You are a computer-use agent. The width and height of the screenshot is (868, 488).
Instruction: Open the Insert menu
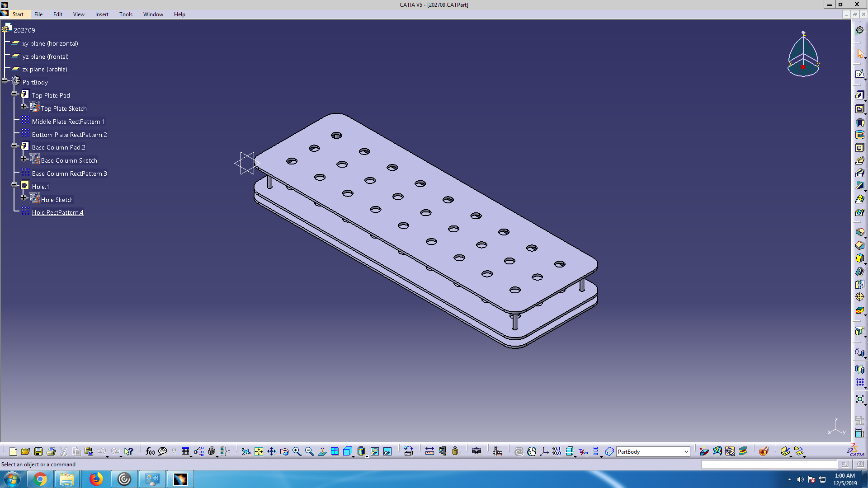pos(102,14)
